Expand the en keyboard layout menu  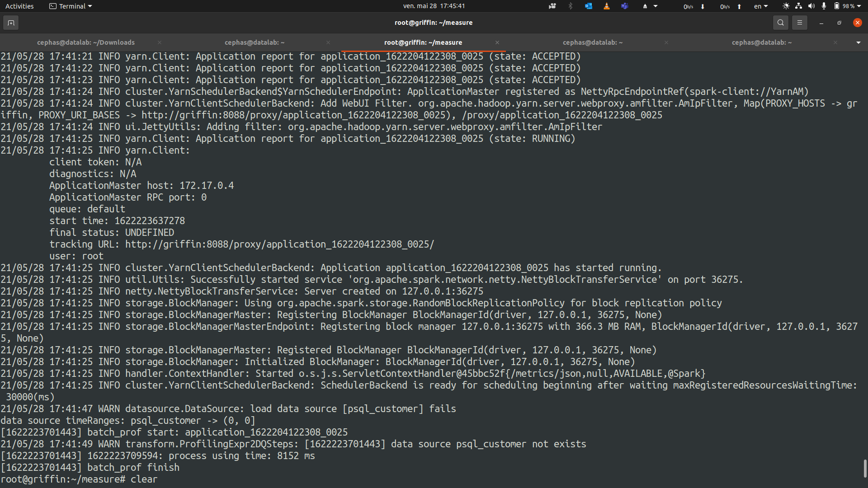click(760, 6)
